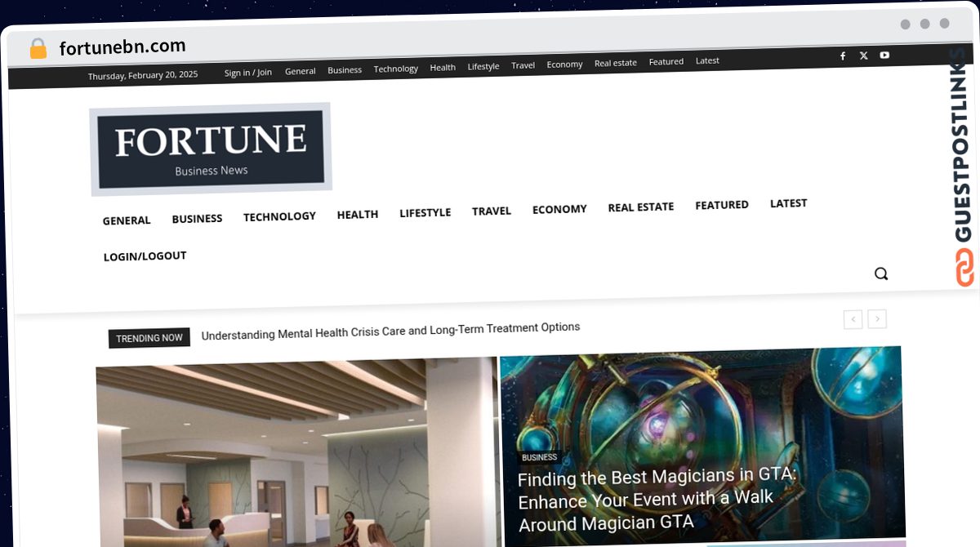The height and width of the screenshot is (547, 980).
Task: Click LOGIN/LOGOUT in the main menu
Action: [145, 256]
